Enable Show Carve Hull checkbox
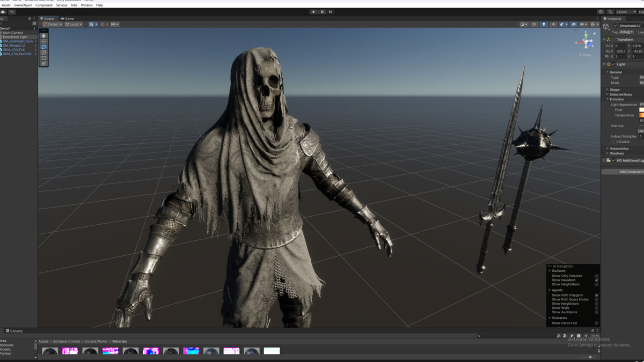Image resolution: width=644 pixels, height=362 pixels. pos(596,323)
